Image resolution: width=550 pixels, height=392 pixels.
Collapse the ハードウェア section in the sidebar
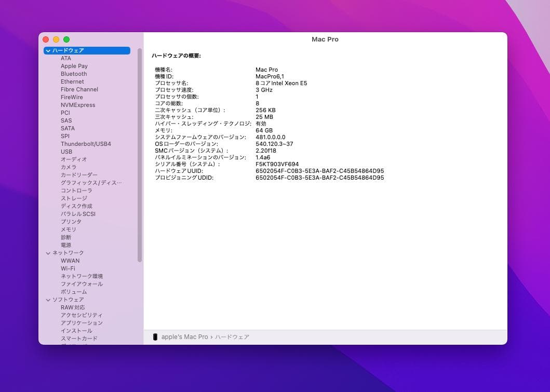[48, 50]
